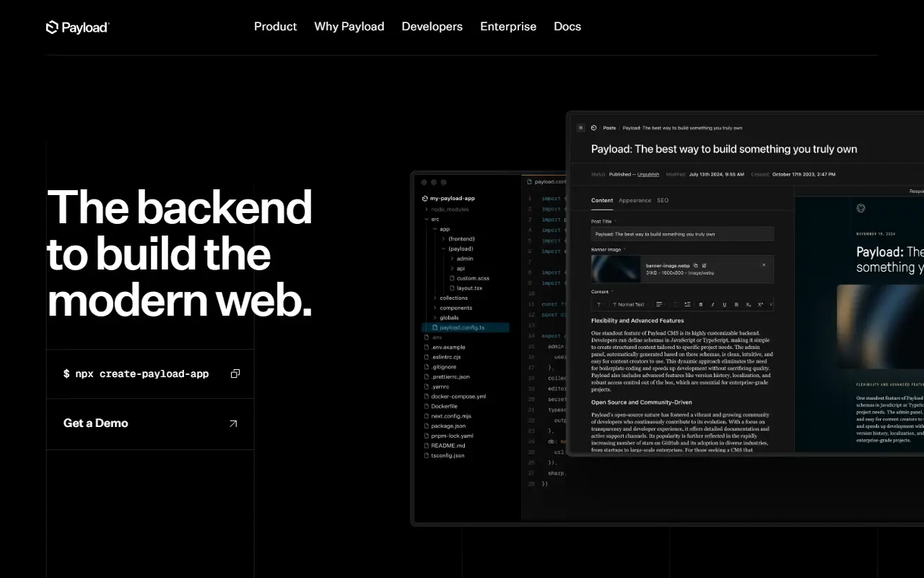Toggle bold in the content editor toolbar
The image size is (924, 578).
click(701, 304)
